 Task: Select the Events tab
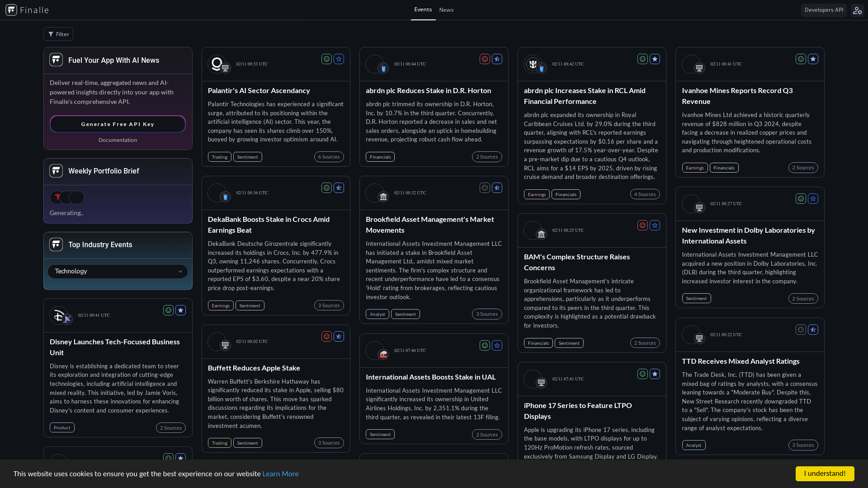click(423, 9)
